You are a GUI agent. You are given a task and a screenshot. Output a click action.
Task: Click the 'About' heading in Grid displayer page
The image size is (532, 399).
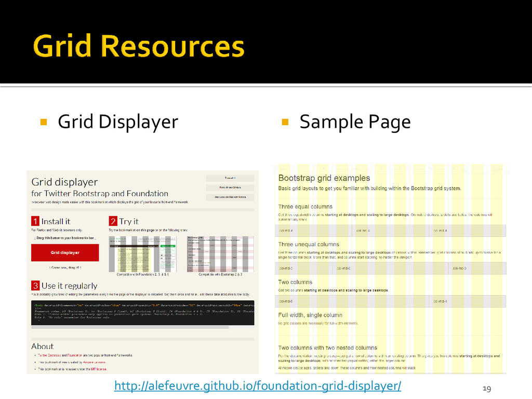[x=43, y=347]
